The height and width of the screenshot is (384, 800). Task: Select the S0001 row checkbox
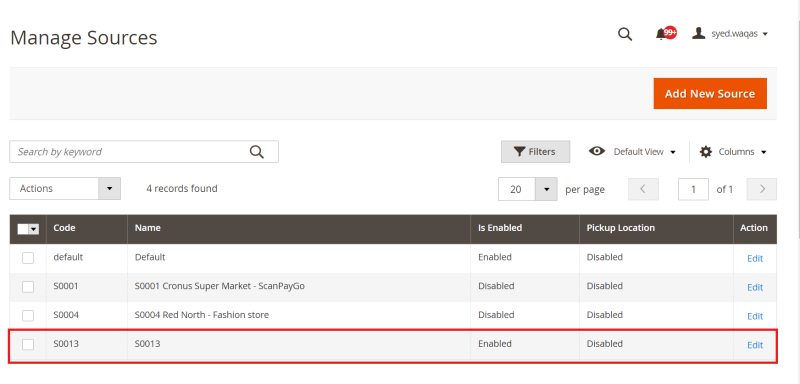[x=28, y=287]
